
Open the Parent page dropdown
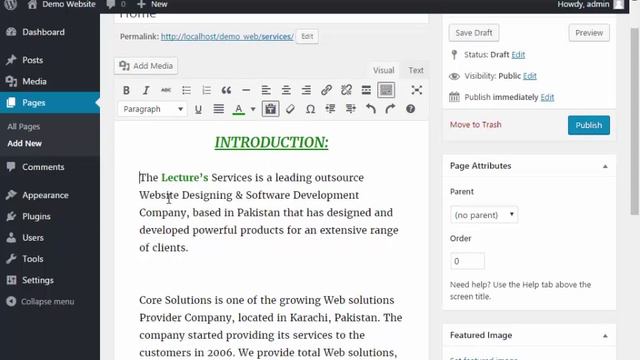pyautogui.click(x=484, y=215)
